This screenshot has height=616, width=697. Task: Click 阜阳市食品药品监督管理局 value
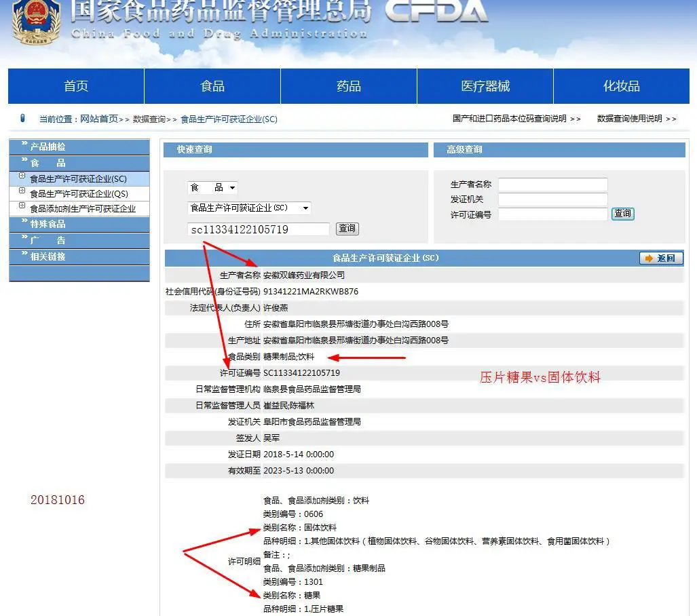[312, 422]
